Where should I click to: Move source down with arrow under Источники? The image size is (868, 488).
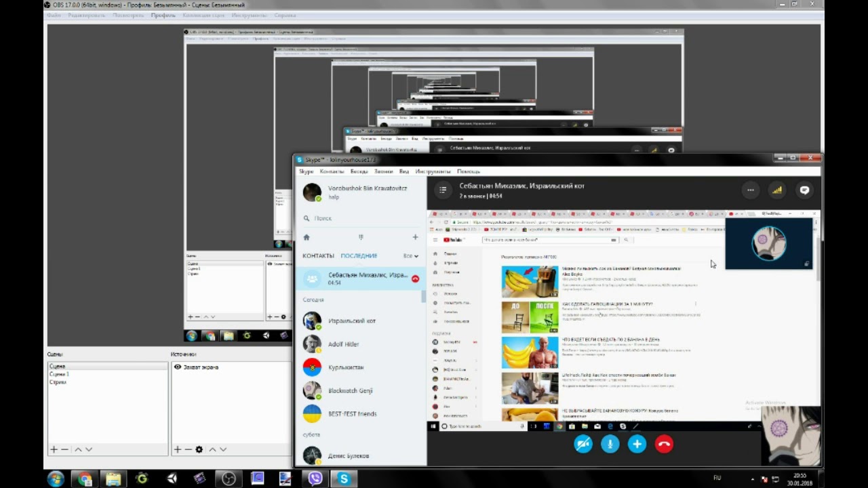222,449
